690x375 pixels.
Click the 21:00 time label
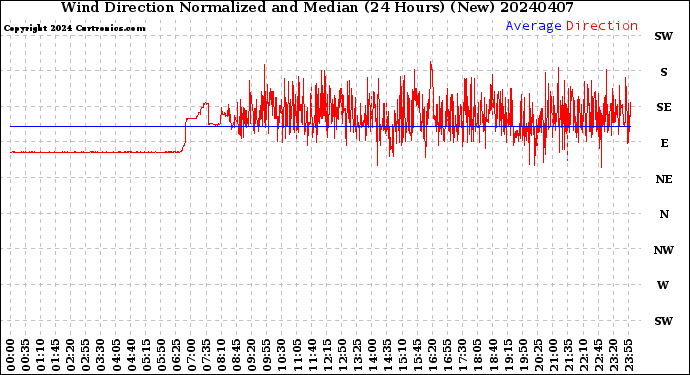coord(553,355)
